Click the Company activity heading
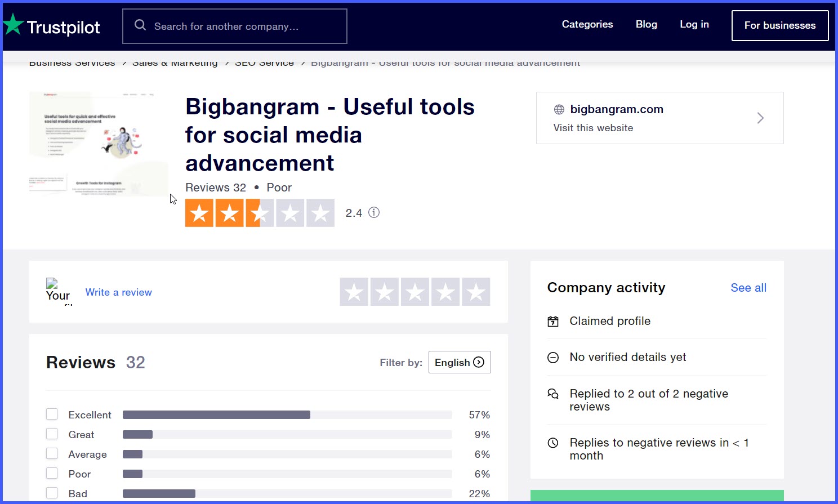Image resolution: width=838 pixels, height=504 pixels. [607, 288]
